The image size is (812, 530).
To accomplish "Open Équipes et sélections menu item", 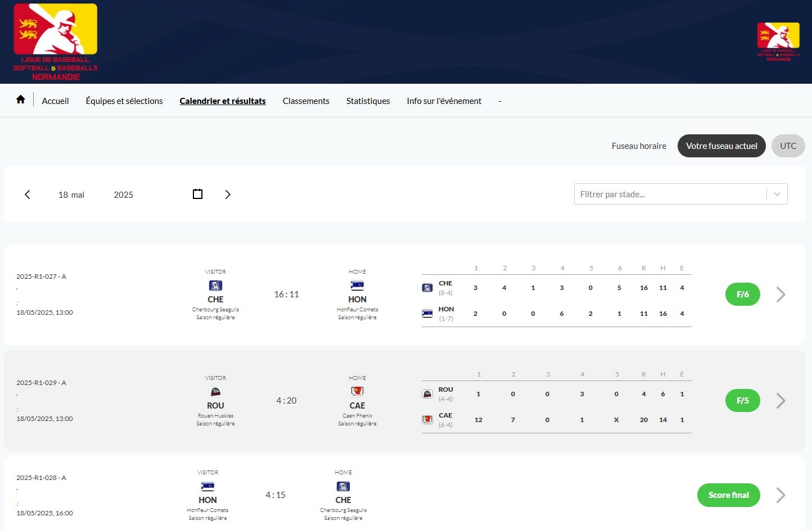I will pyautogui.click(x=124, y=101).
